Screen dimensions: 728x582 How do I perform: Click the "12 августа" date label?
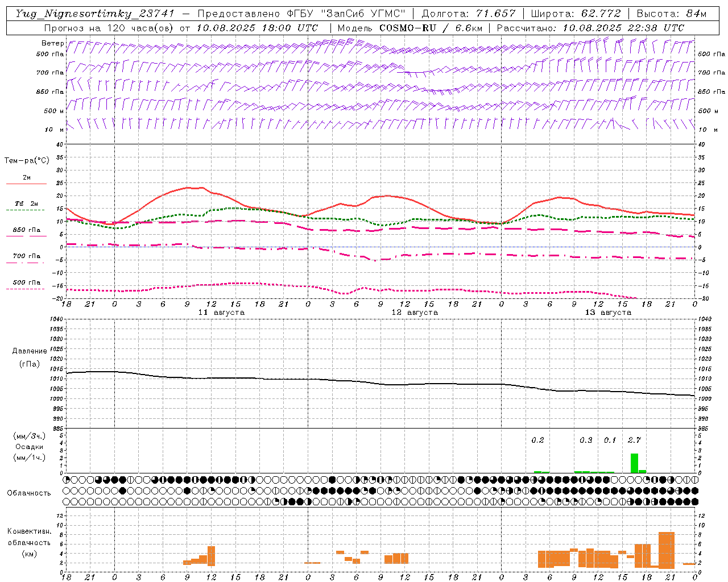click(415, 313)
